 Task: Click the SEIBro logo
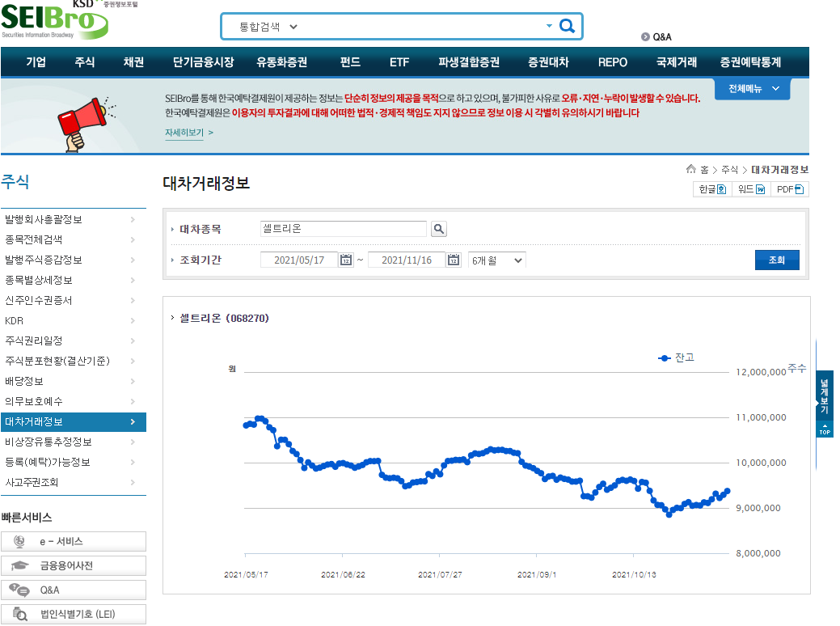pyautogui.click(x=55, y=20)
